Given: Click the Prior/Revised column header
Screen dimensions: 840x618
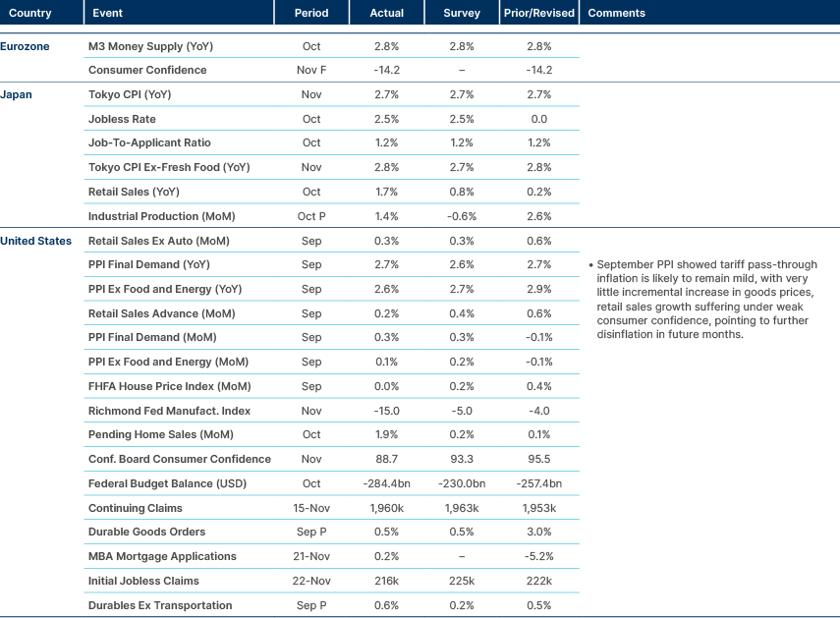Looking at the screenshot, I should [538, 13].
